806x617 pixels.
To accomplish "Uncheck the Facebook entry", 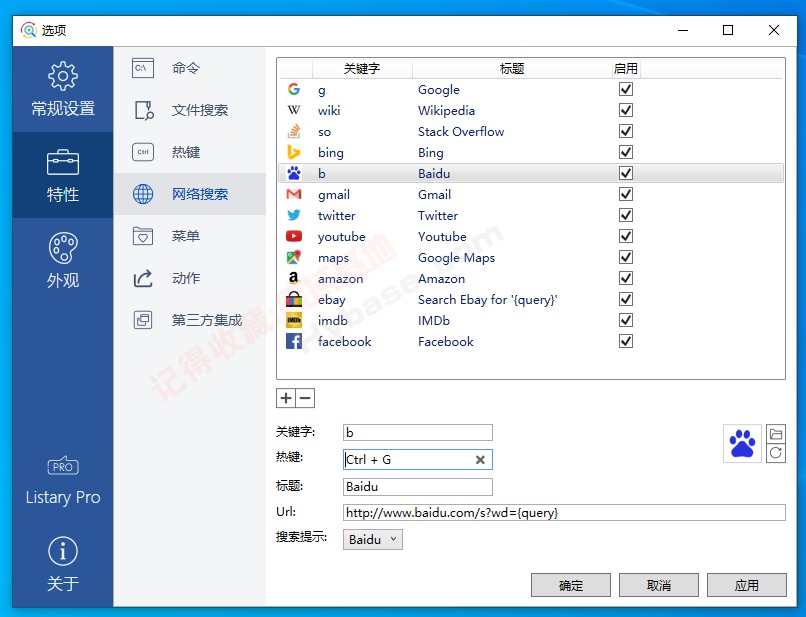I will pyautogui.click(x=626, y=341).
